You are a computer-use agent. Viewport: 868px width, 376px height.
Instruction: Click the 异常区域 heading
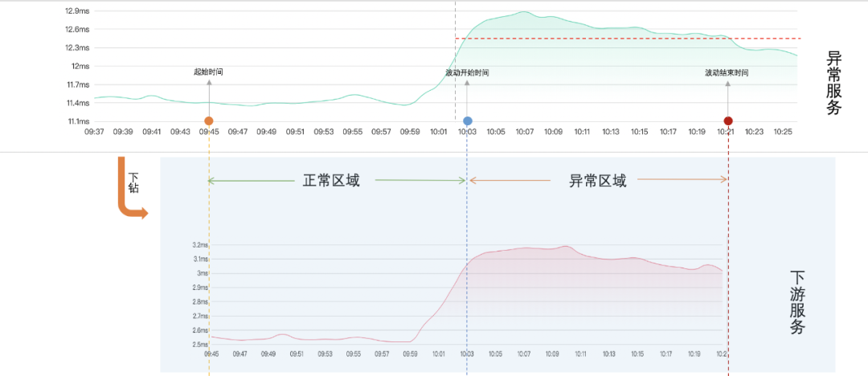(598, 181)
